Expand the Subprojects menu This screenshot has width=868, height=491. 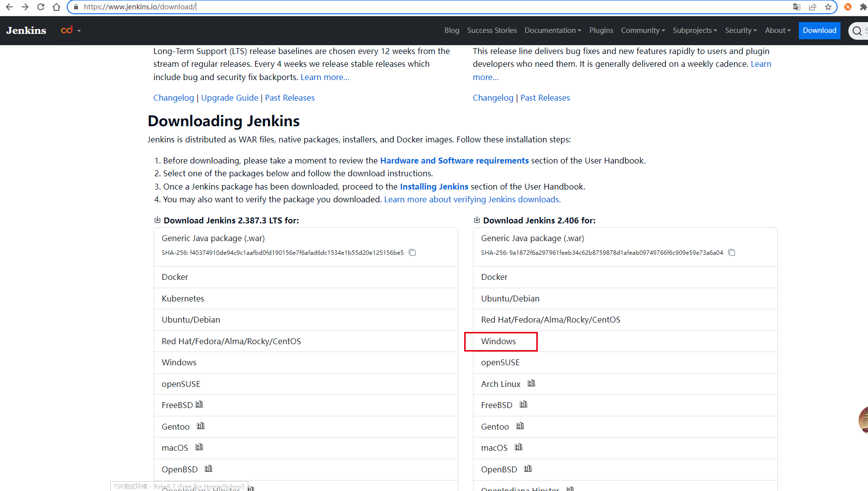coord(695,30)
